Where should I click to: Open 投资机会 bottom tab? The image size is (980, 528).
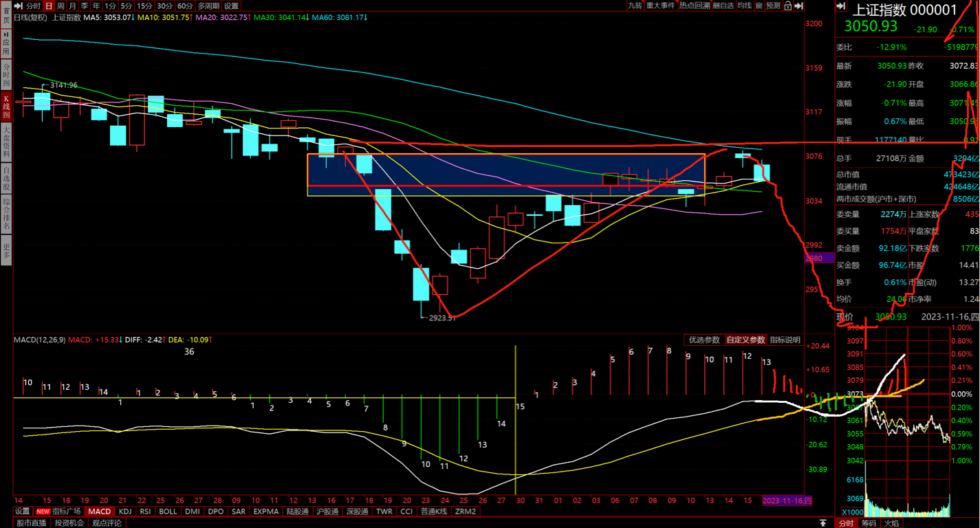pyautogui.click(x=69, y=523)
